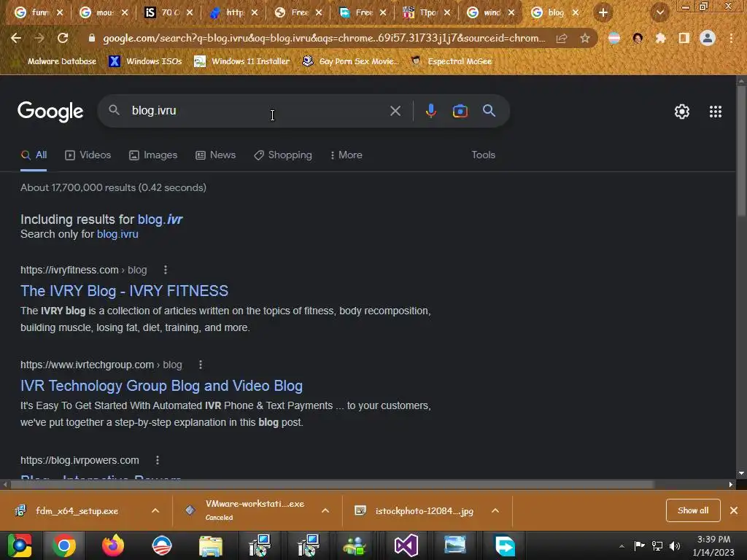Open the Google apps grid
Image resolution: width=747 pixels, height=560 pixels.
coord(716,112)
